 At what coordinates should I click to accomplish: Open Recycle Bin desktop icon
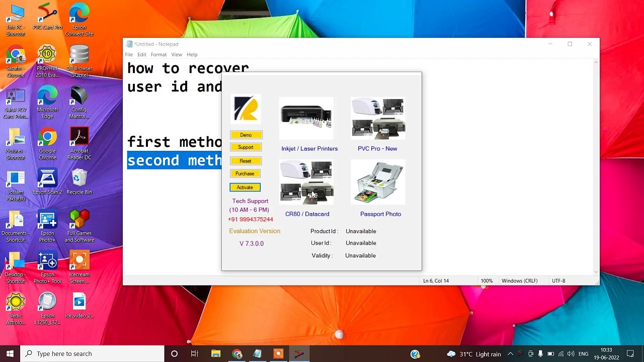click(79, 182)
